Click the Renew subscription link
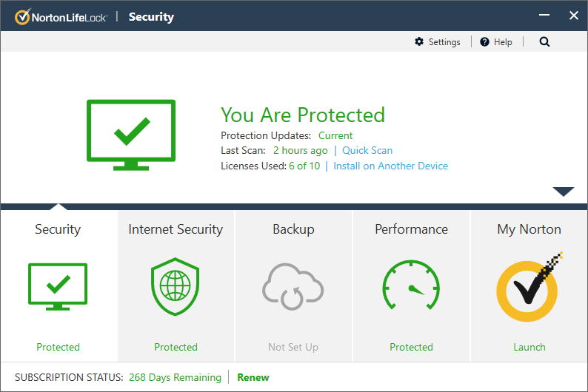 point(253,377)
